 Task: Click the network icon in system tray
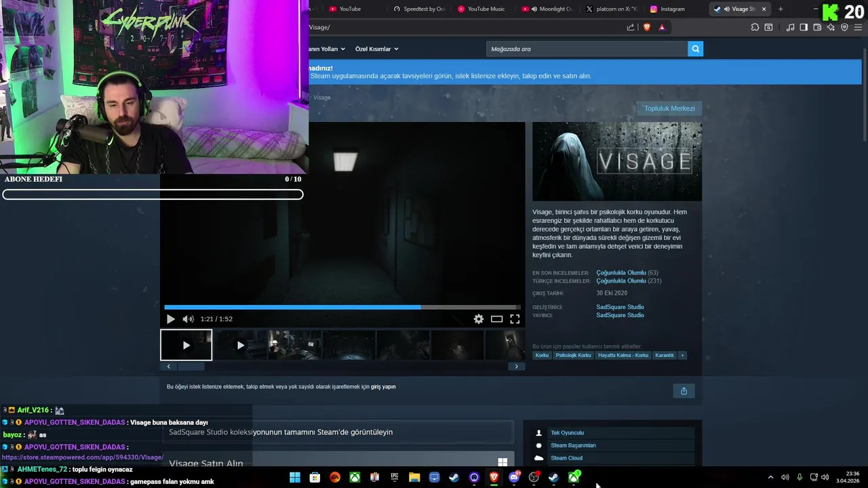pos(814,477)
